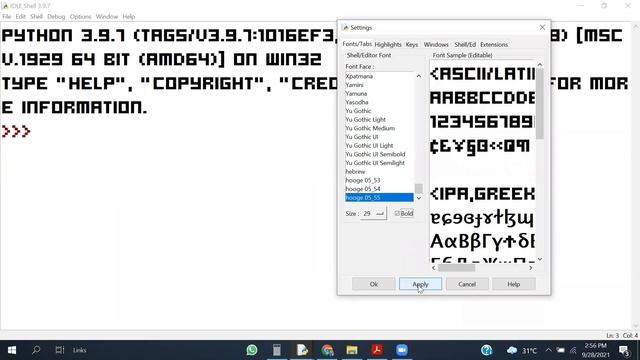Click the Settings dialog title icon
The width and height of the screenshot is (640, 360).
(x=345, y=27)
